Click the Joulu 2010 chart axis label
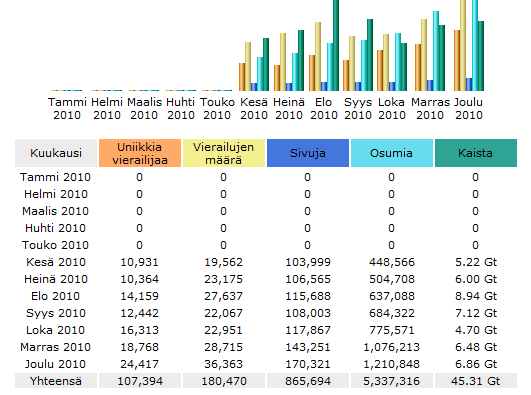Viewport: 531px width, 395px height. (x=468, y=108)
